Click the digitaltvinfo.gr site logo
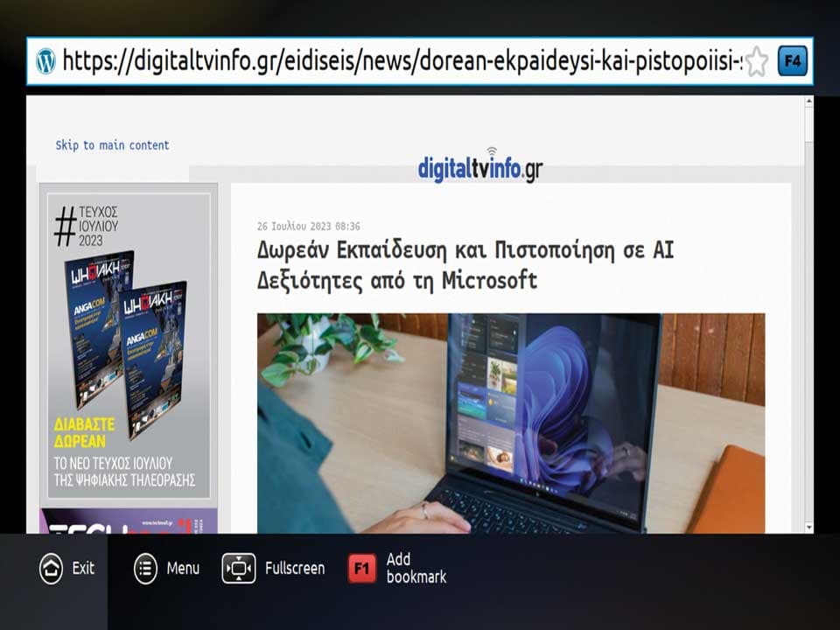 coord(479,166)
